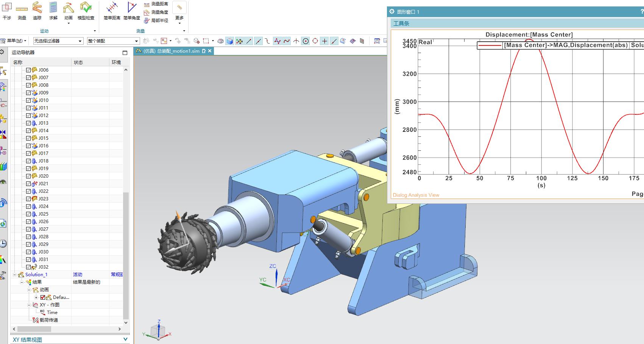Close the motion1.sim document tab

point(210,51)
